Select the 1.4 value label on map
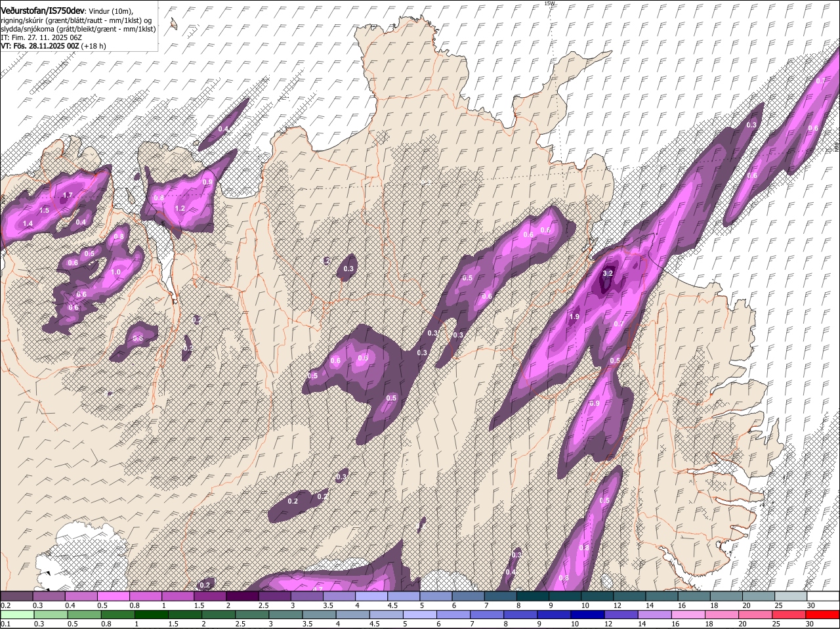 click(x=28, y=224)
